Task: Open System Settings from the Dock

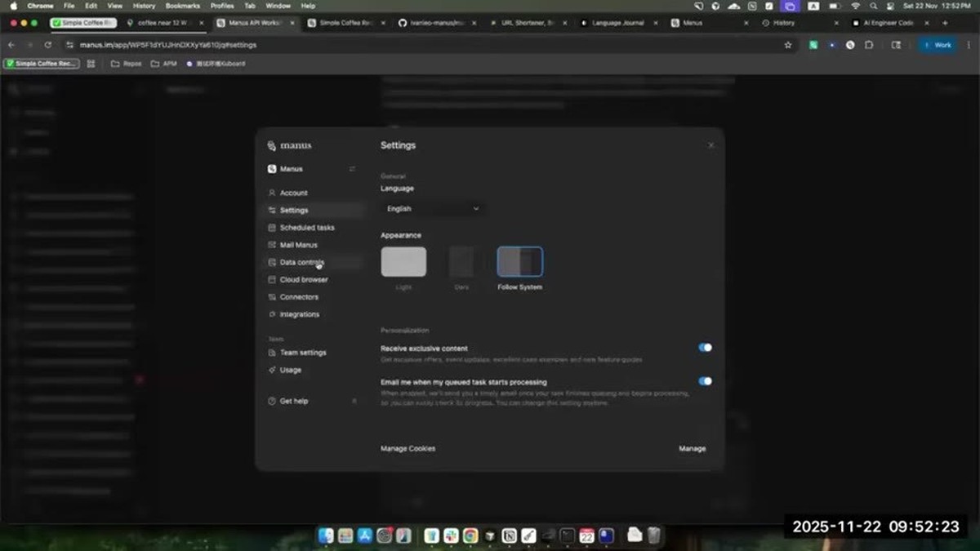Action: pyautogui.click(x=385, y=535)
